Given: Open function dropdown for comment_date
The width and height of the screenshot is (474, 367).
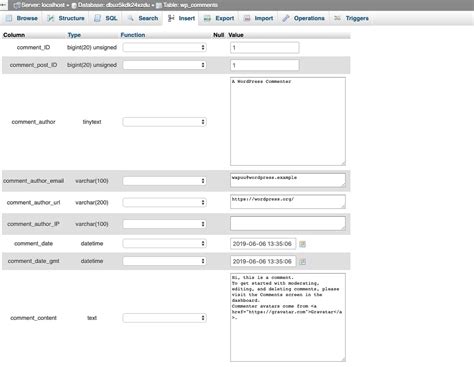Looking at the screenshot, I should tap(165, 244).
